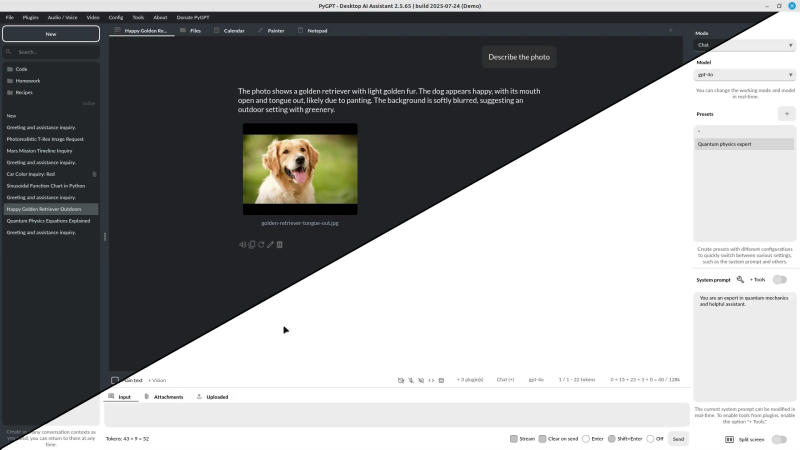
Task: Click the camera icon in the status toolbar
Action: click(401, 380)
